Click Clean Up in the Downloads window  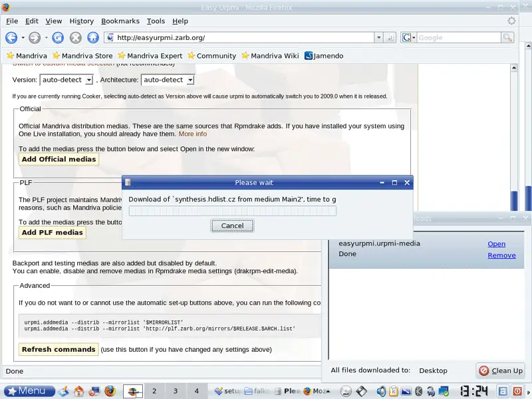click(501, 371)
